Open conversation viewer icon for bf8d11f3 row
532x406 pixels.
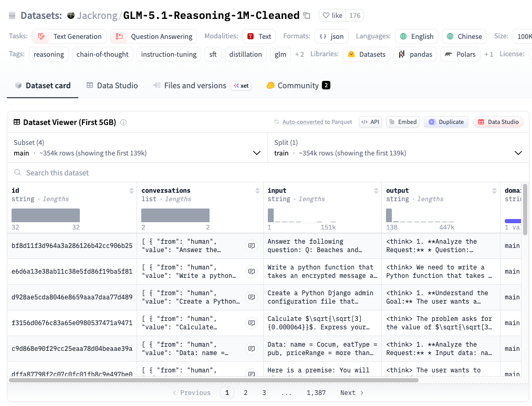(252, 246)
